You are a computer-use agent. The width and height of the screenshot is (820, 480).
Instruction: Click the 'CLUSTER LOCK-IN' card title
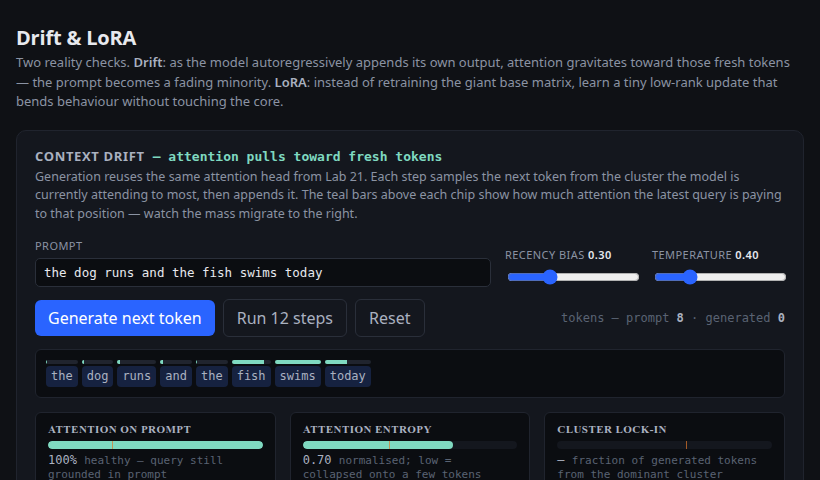click(612, 429)
